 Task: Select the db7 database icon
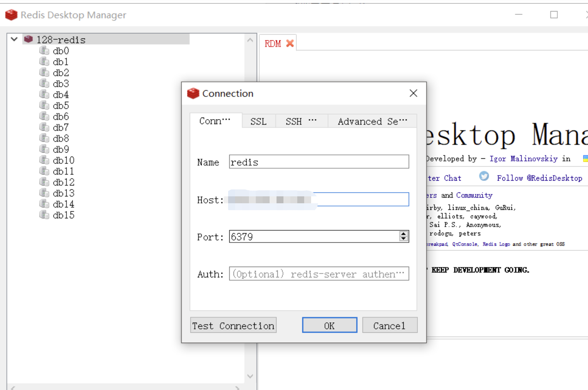(44, 127)
